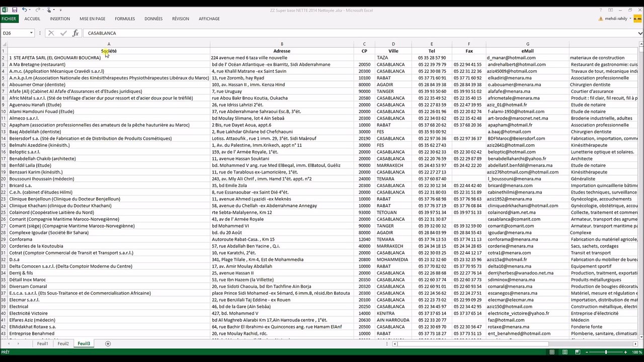Click the 100 % zoom level
644x362 pixels.
(637, 352)
